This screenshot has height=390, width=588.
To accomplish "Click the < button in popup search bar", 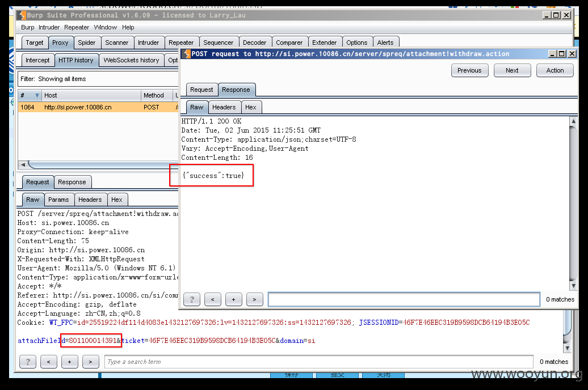I will pyautogui.click(x=213, y=299).
